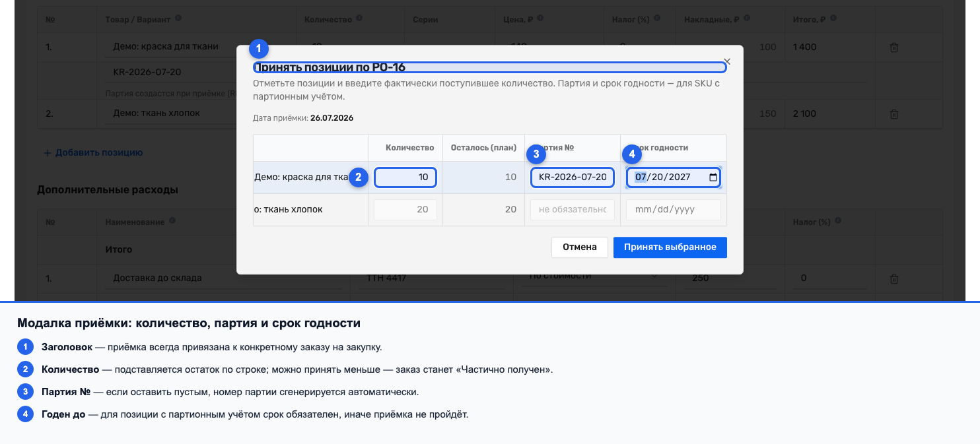Click the Дополнительные расходы heading

coord(108,189)
